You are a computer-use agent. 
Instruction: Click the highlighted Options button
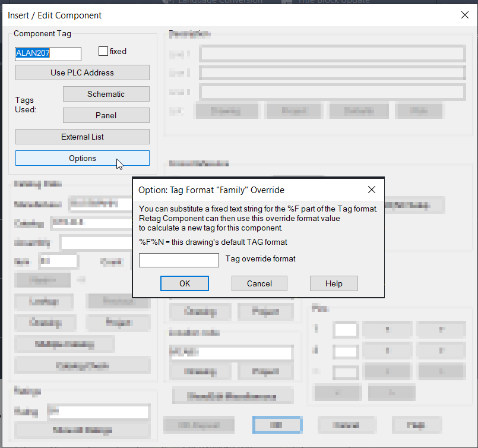point(82,158)
